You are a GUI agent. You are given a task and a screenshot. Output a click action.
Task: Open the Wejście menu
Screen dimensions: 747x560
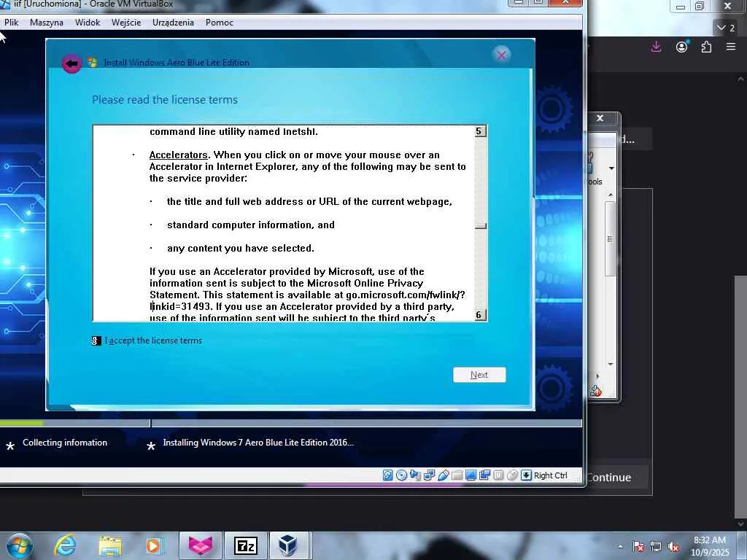point(126,23)
